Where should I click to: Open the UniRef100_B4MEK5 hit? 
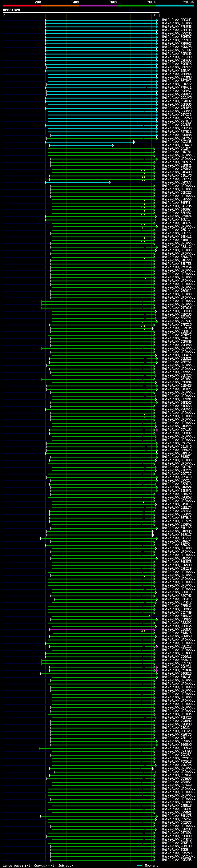tap(177, 403)
